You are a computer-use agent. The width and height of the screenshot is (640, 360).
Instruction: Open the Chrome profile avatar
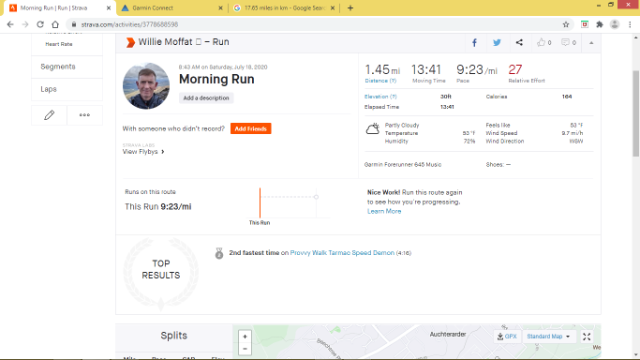tap(615, 24)
